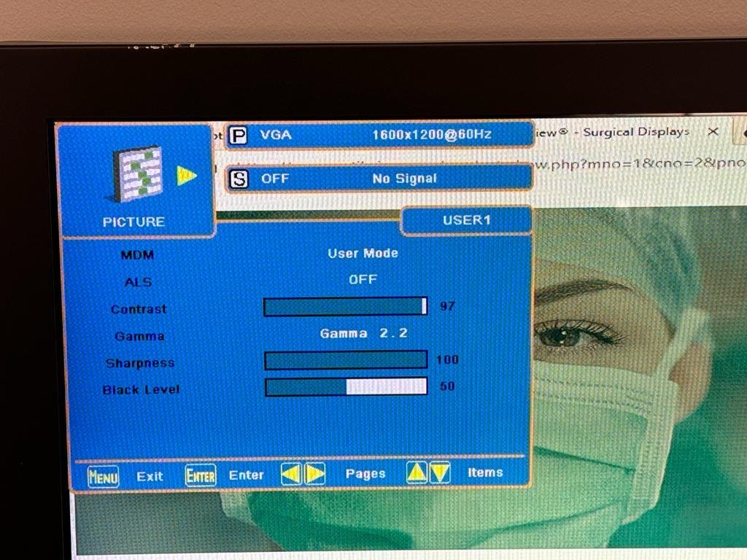Adjust the Sharpness slider bar
This screenshot has width=747, height=560.
tap(347, 360)
